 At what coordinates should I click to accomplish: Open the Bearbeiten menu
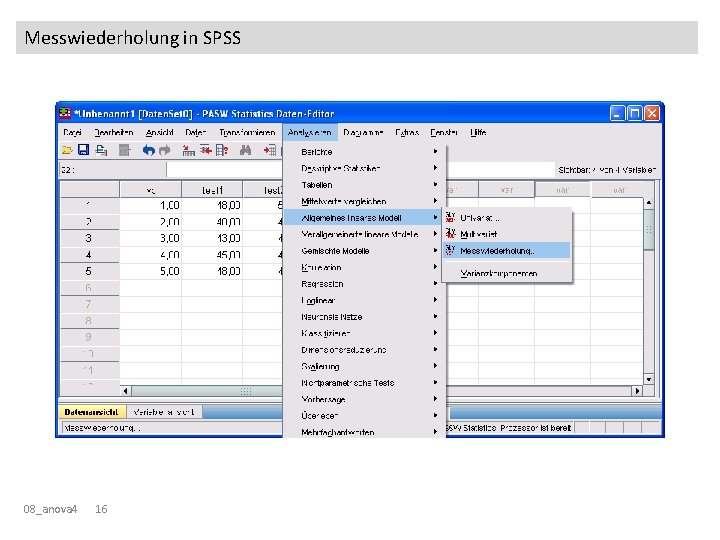click(x=113, y=132)
